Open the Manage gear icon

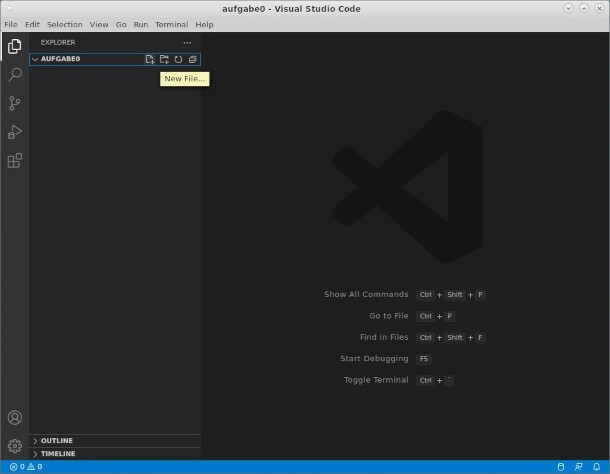coord(15,446)
